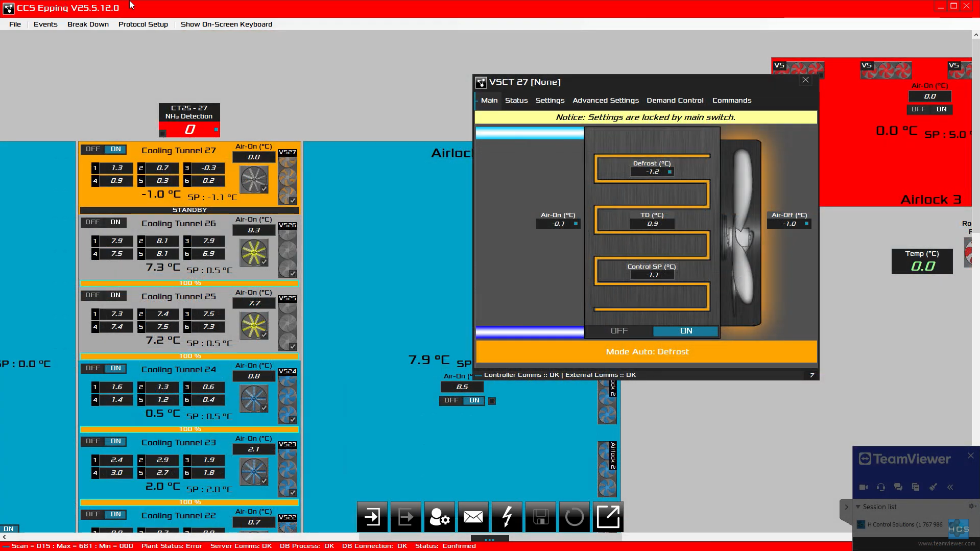Collapse TeamViewer panel with double chevron
The width and height of the screenshot is (980, 551).
pyautogui.click(x=950, y=487)
